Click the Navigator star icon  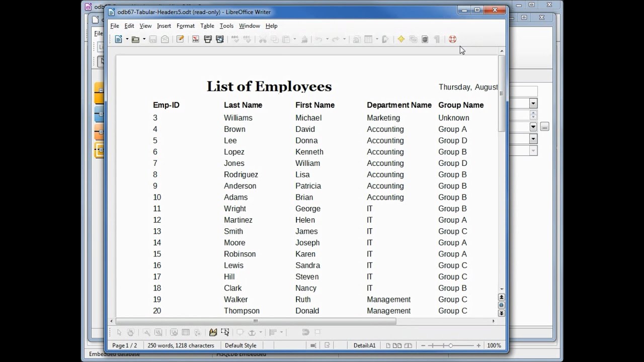click(x=401, y=39)
